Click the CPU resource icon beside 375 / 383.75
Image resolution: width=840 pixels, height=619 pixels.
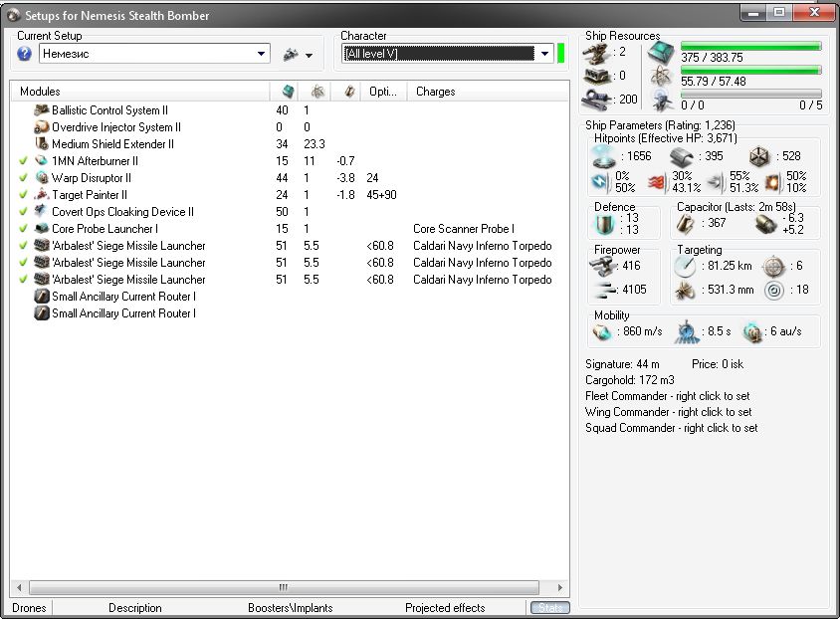point(661,54)
